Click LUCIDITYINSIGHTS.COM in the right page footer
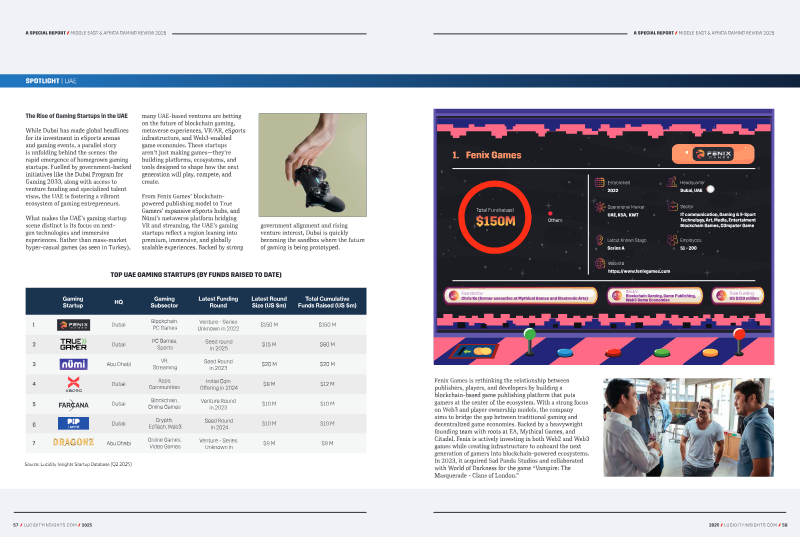Screen dimensions: 800x537 coord(751,525)
